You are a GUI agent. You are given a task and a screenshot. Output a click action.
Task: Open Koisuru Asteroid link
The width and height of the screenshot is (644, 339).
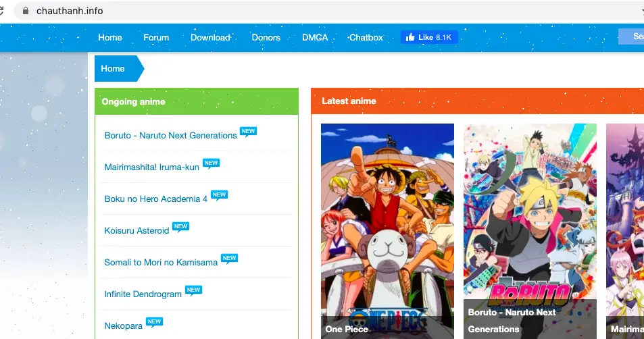(137, 231)
